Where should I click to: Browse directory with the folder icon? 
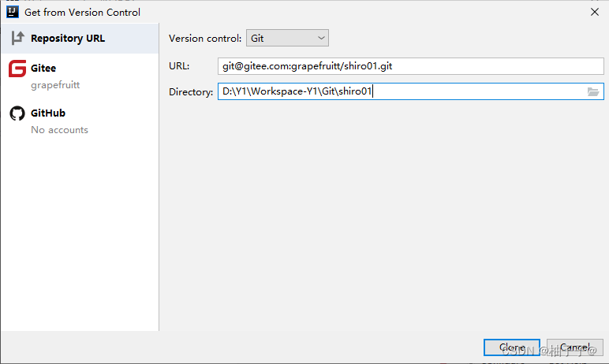click(593, 91)
